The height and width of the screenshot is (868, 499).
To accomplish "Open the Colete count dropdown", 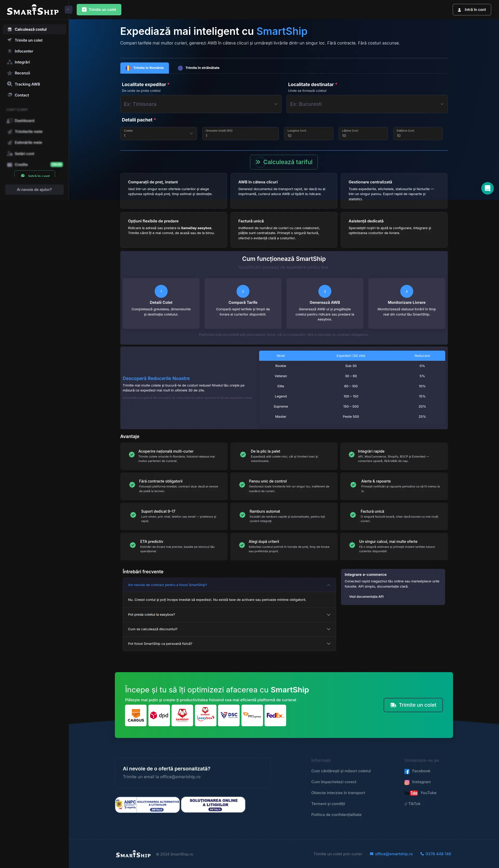I will (158, 133).
